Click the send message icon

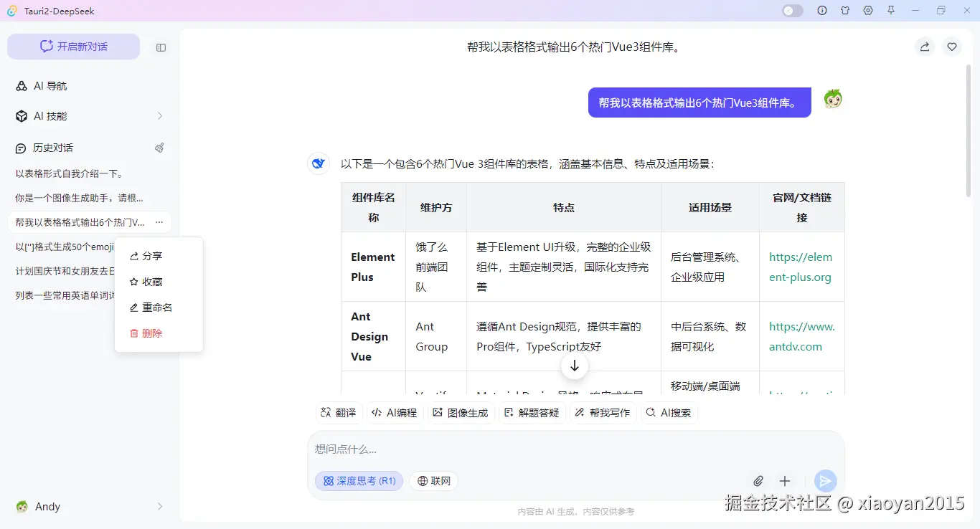(x=825, y=481)
